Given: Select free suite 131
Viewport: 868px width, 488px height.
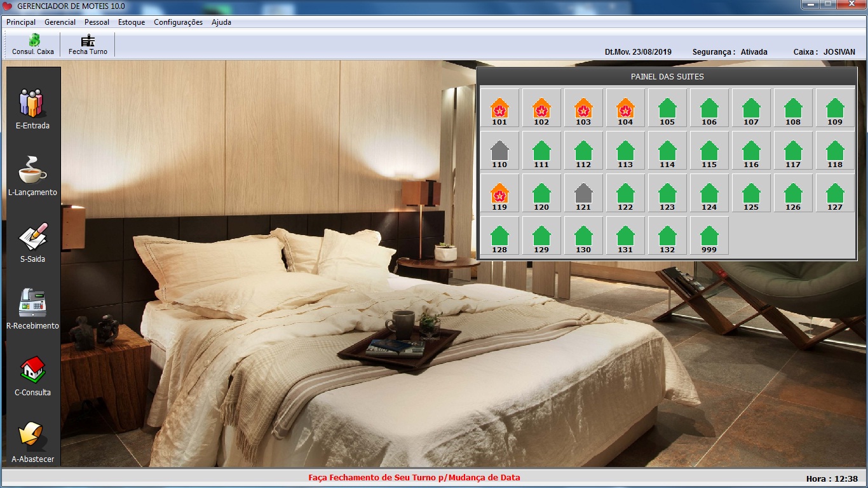Looking at the screenshot, I should tap(625, 236).
